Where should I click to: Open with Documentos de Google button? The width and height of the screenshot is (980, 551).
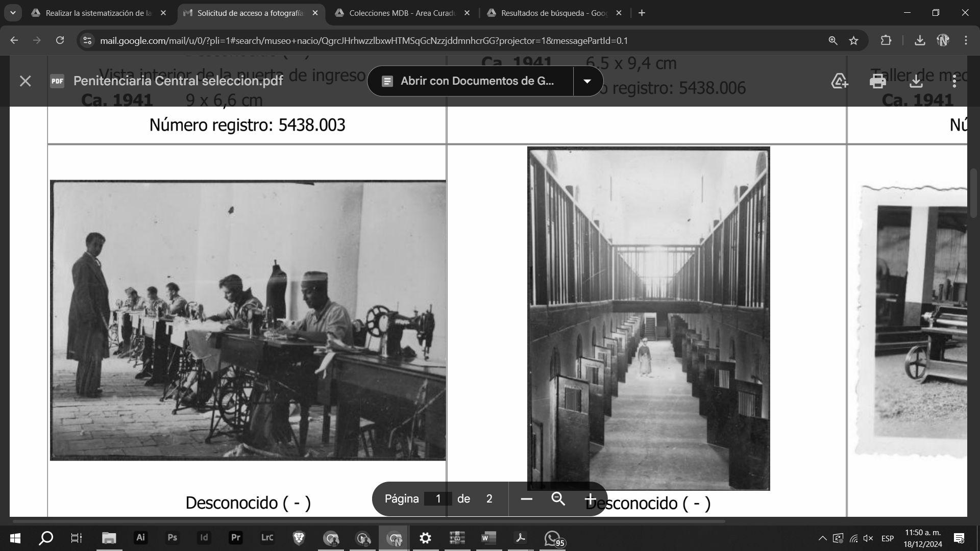[x=470, y=81]
